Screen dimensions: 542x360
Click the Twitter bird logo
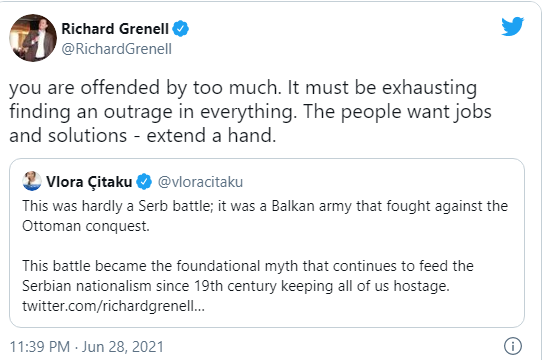(x=513, y=26)
